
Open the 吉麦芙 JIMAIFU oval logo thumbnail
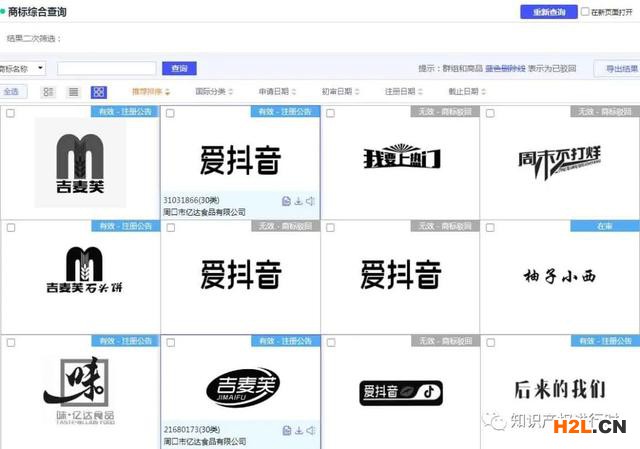coord(243,387)
